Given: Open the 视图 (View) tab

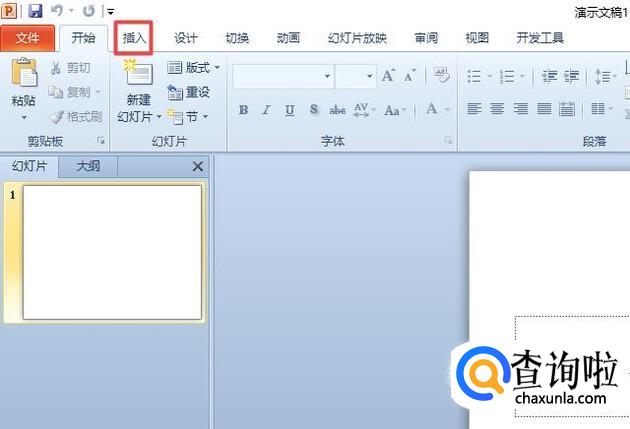Looking at the screenshot, I should point(477,38).
